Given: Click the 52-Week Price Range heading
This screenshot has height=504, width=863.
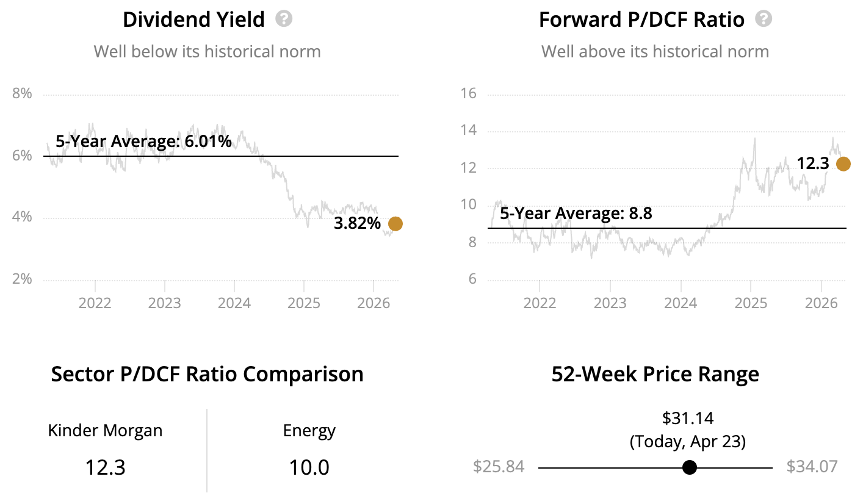Looking at the screenshot, I should pos(655,374).
